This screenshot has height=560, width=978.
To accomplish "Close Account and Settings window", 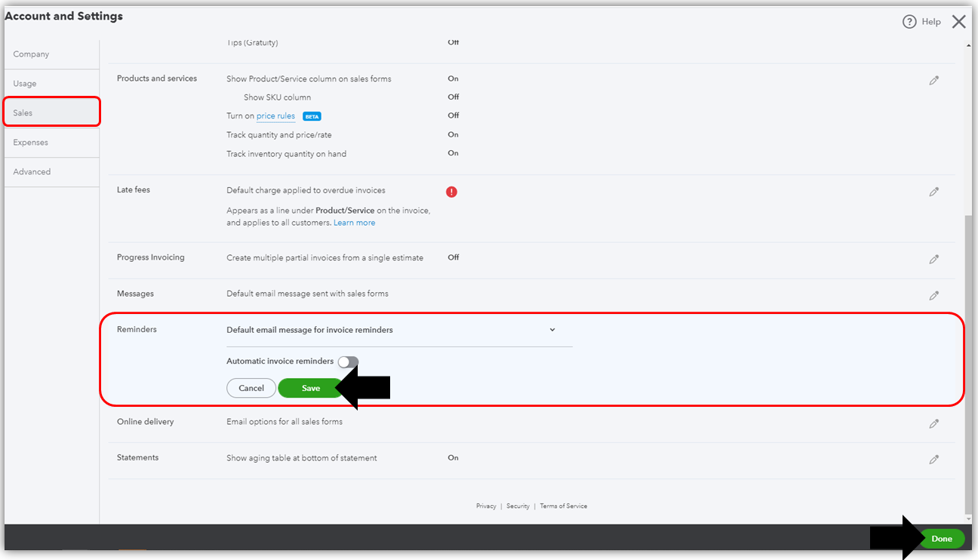I will [x=958, y=22].
